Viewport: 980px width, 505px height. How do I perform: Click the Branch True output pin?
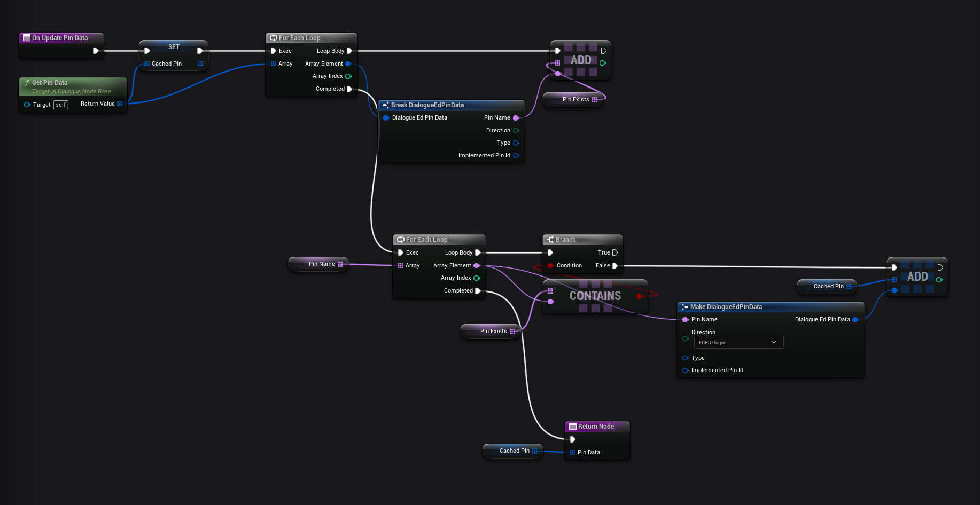click(x=615, y=253)
